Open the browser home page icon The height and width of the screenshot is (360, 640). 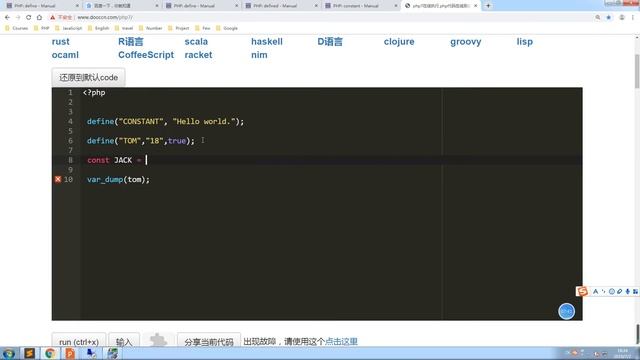tap(39, 17)
